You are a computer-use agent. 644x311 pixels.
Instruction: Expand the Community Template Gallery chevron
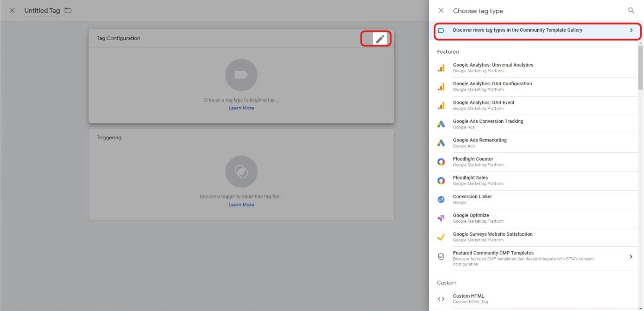click(631, 30)
